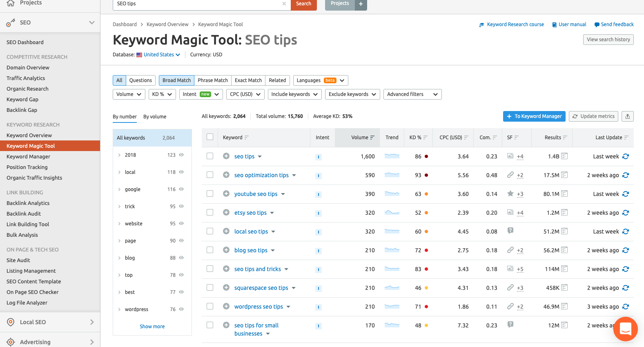Click the export icon button
Screen dimensions: 644x347
(x=628, y=116)
